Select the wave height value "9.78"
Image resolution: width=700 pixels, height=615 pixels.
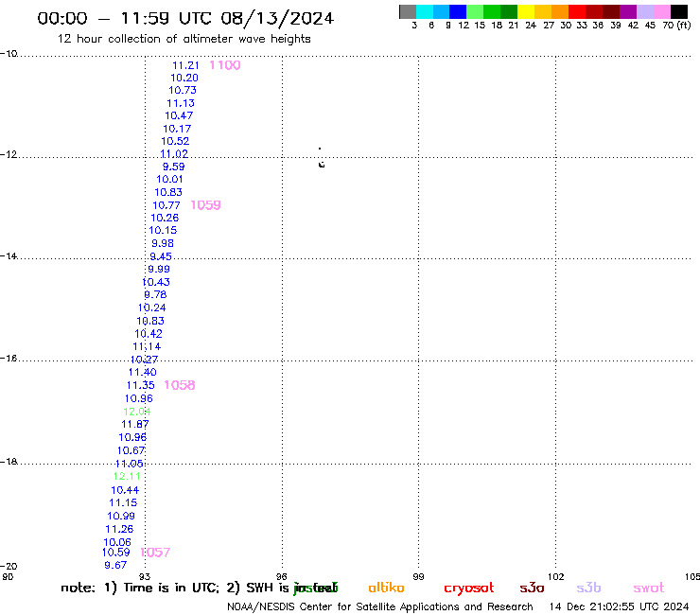tap(155, 295)
